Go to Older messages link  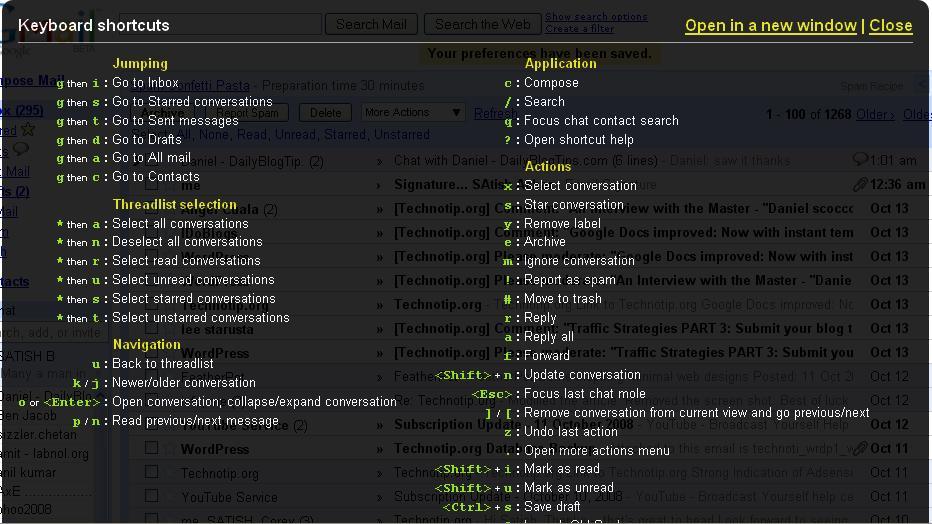tap(876, 114)
